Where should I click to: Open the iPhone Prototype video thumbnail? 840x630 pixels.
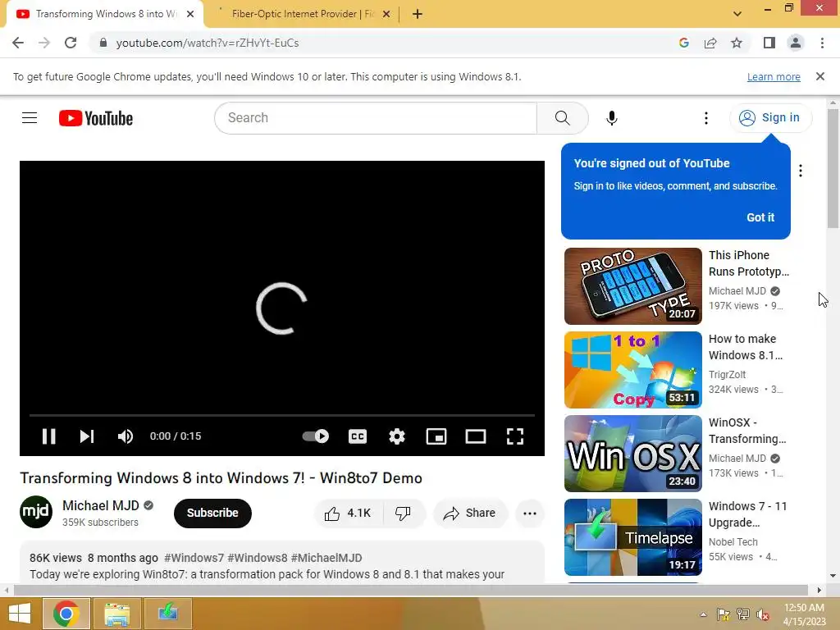pos(632,286)
